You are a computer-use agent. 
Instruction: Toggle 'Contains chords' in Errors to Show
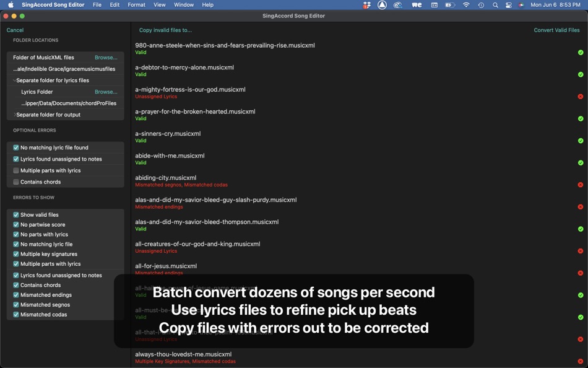click(15, 285)
